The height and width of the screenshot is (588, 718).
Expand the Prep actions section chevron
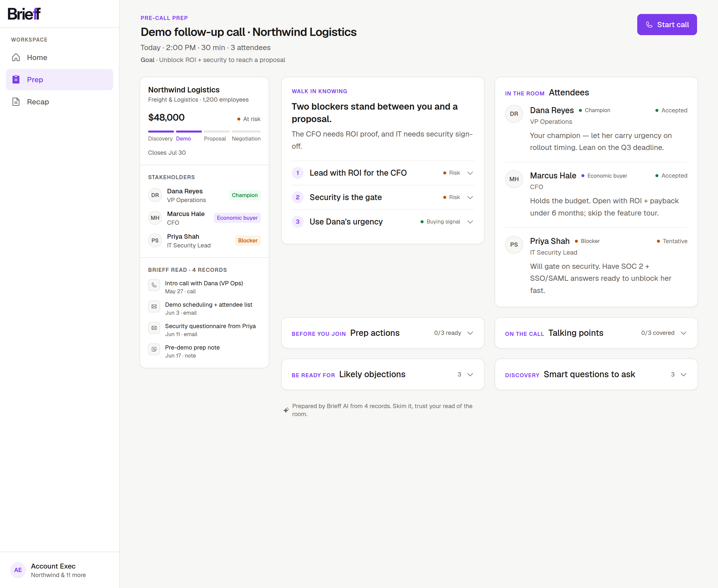(x=470, y=333)
